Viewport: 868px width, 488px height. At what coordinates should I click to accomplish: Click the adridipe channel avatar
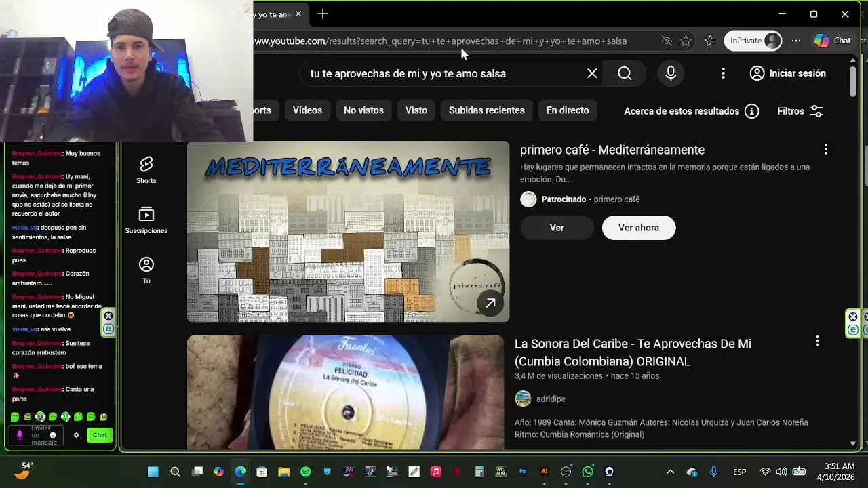point(523,399)
